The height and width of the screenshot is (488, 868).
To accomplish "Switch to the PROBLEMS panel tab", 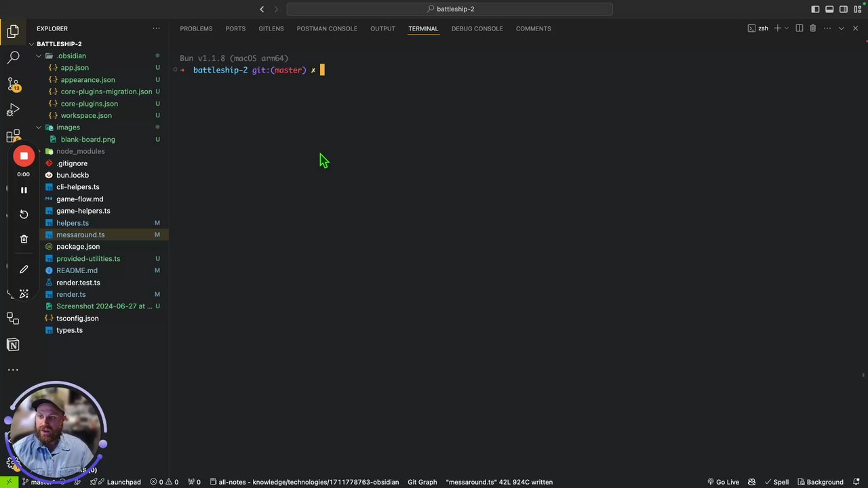I will (196, 28).
